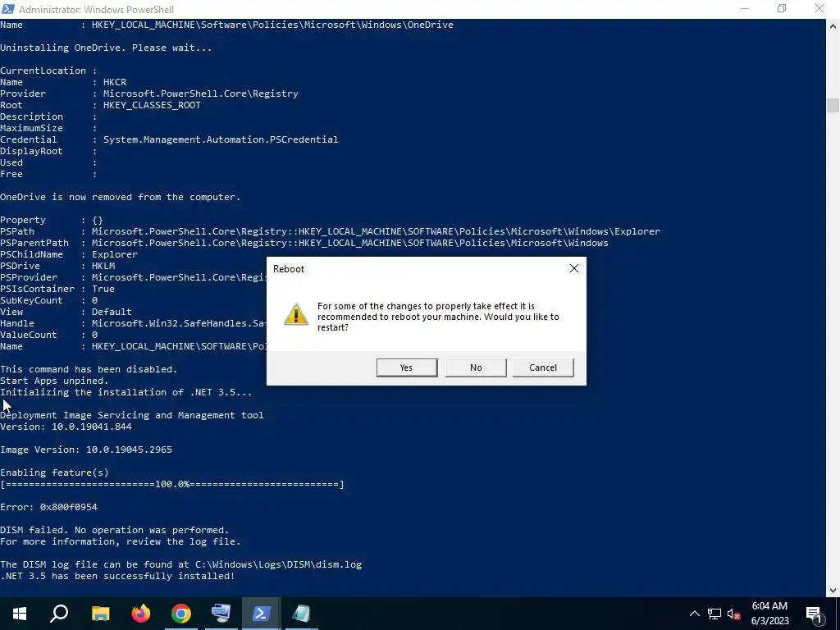Open the network status tray icon
The image size is (840, 630).
tap(714, 614)
